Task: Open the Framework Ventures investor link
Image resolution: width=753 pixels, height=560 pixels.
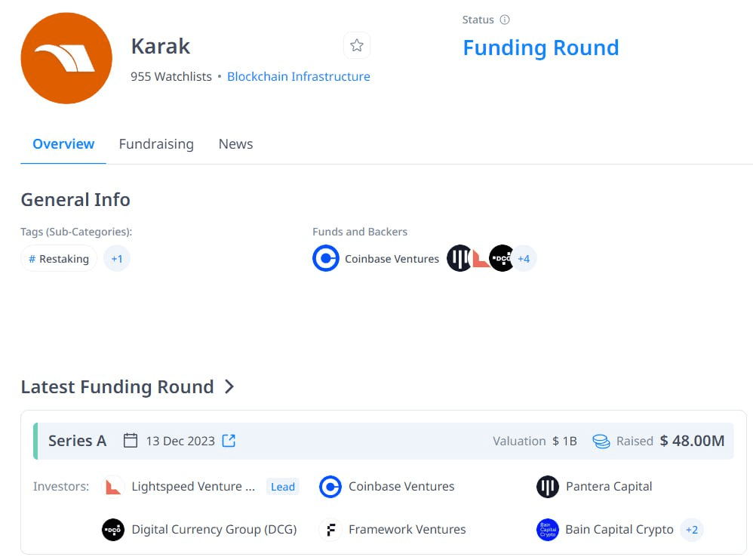Action: click(x=407, y=529)
